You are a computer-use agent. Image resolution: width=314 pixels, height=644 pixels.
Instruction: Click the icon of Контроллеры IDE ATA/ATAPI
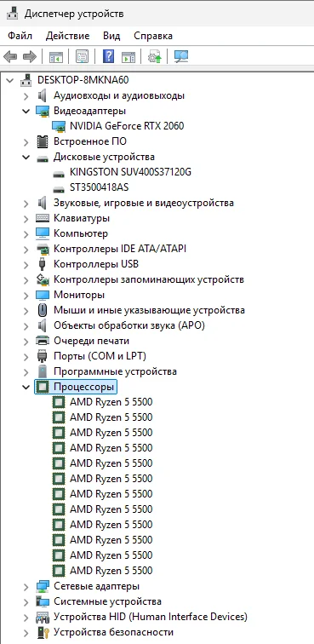click(43, 249)
